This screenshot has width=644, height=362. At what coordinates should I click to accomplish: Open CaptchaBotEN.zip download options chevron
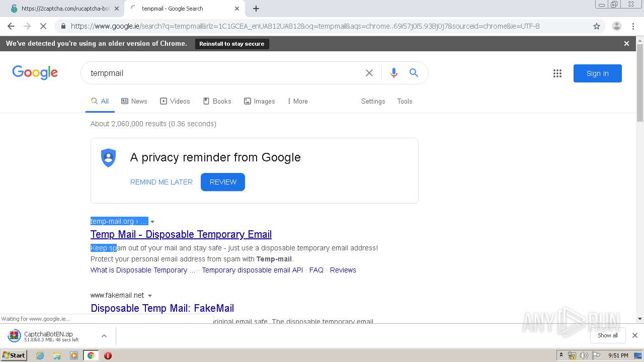[104, 336]
